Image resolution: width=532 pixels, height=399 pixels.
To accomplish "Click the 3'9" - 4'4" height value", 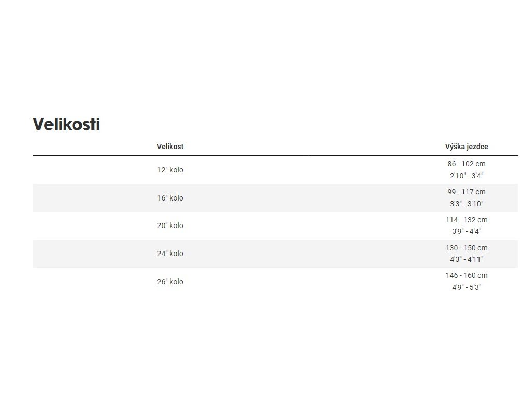I will (466, 231).
